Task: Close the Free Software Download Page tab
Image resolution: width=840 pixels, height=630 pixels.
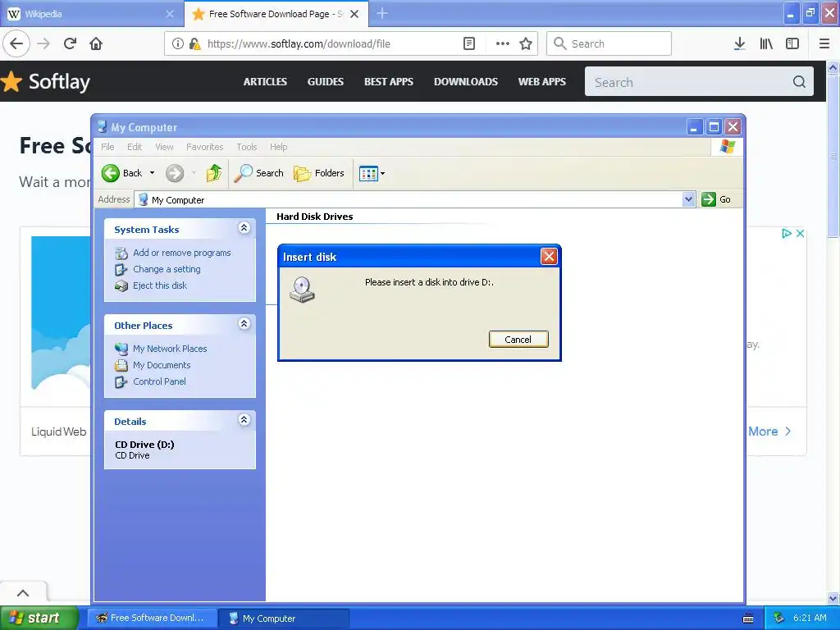Action: click(354, 14)
